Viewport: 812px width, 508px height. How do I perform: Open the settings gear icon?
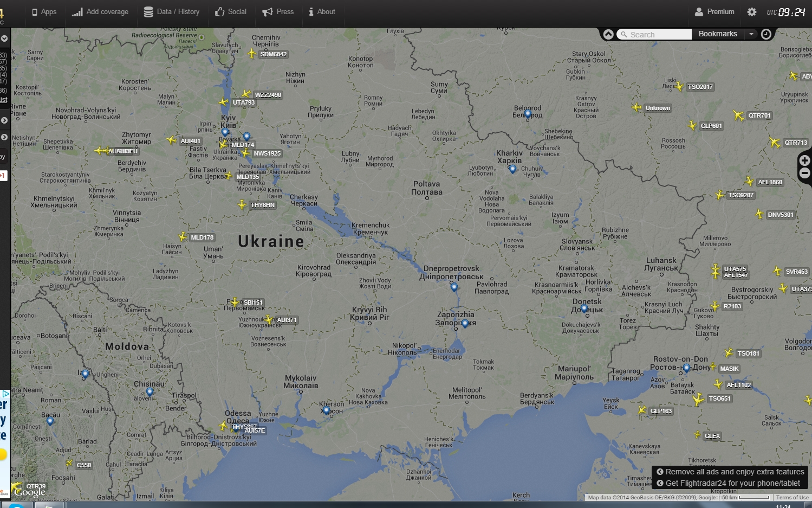click(751, 11)
